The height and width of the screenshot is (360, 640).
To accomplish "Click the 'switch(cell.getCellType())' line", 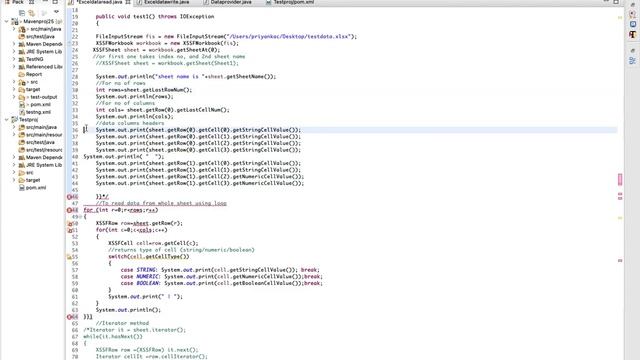I will [x=149, y=257].
